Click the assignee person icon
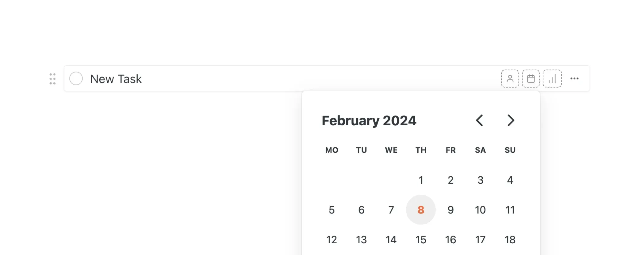The image size is (644, 255). (x=510, y=79)
